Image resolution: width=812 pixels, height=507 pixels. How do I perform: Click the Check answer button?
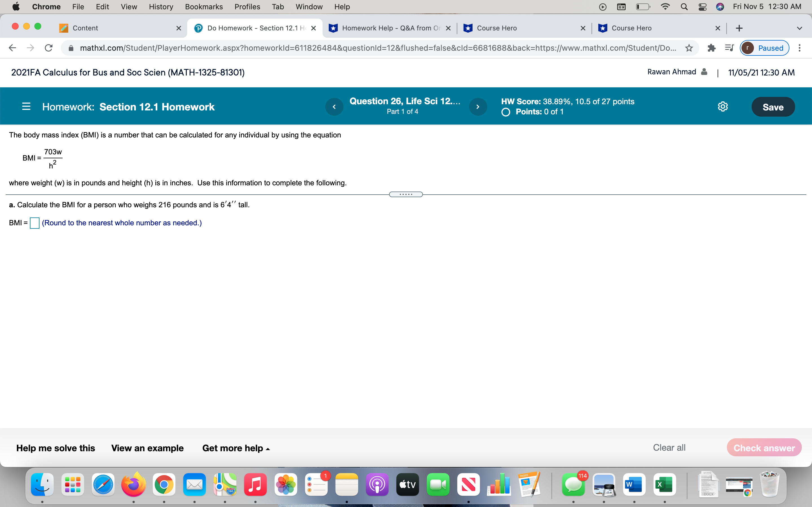(x=764, y=447)
